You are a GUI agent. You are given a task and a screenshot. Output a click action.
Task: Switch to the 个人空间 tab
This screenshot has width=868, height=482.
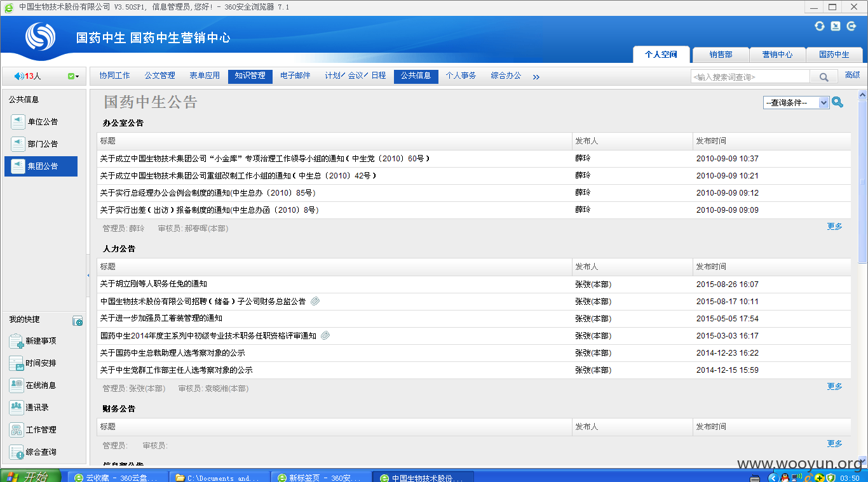(661, 55)
